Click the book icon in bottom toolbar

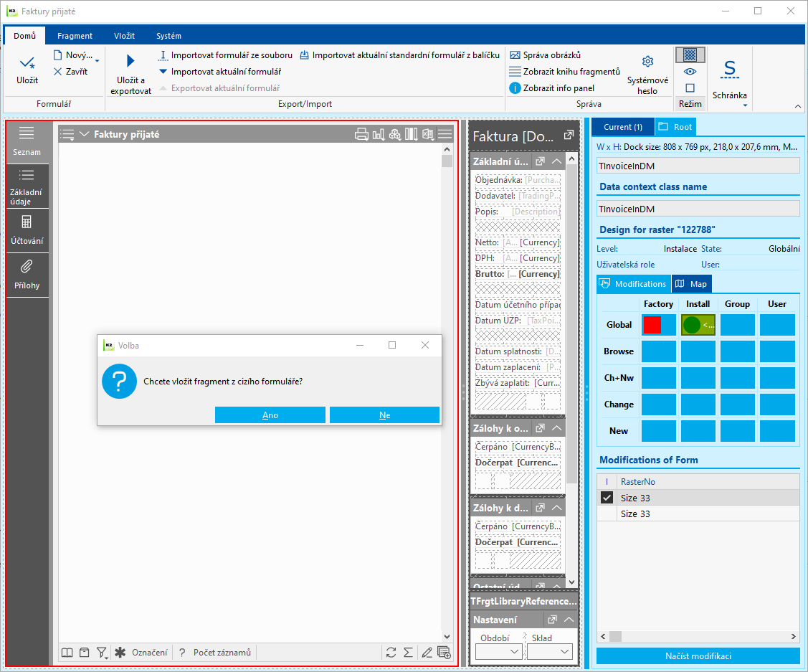pyautogui.click(x=67, y=653)
